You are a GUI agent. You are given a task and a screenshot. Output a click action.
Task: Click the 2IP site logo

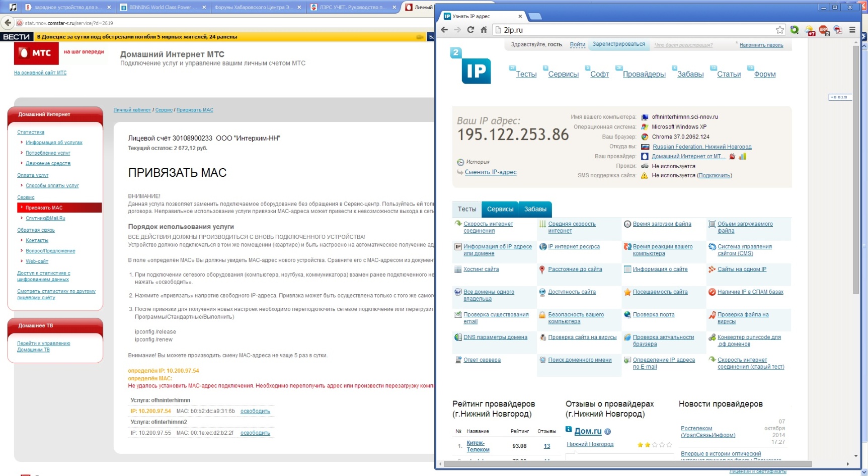click(470, 66)
